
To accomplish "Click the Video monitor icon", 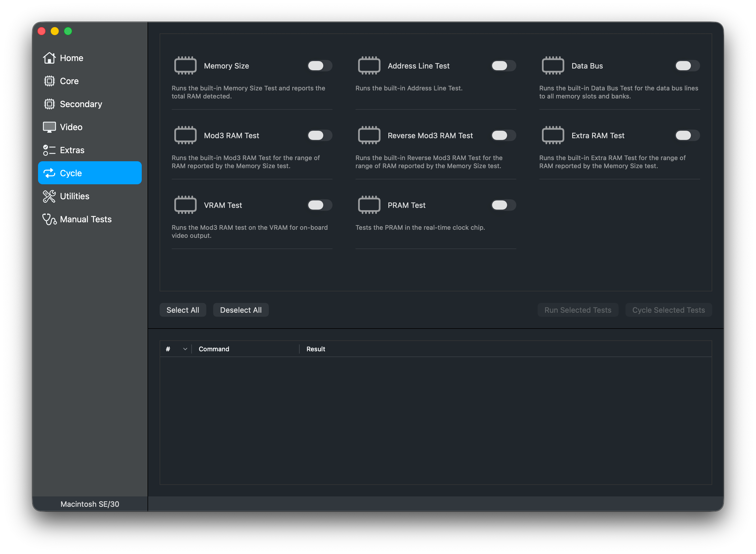I will click(x=49, y=127).
